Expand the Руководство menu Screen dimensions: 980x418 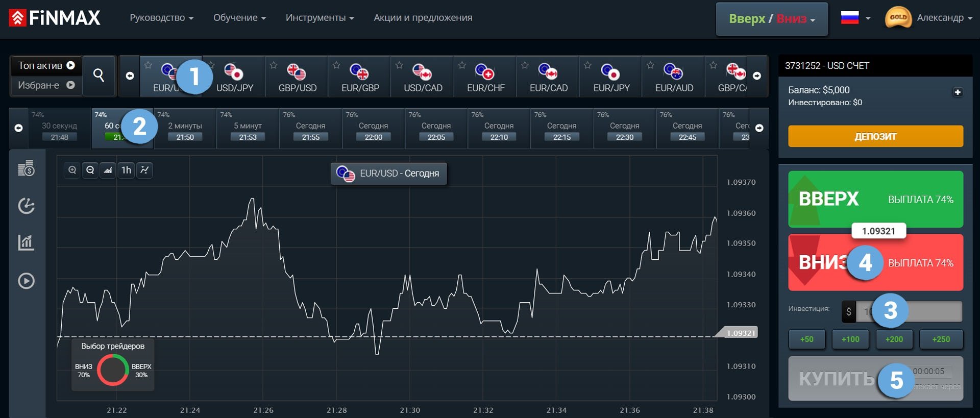coord(161,18)
